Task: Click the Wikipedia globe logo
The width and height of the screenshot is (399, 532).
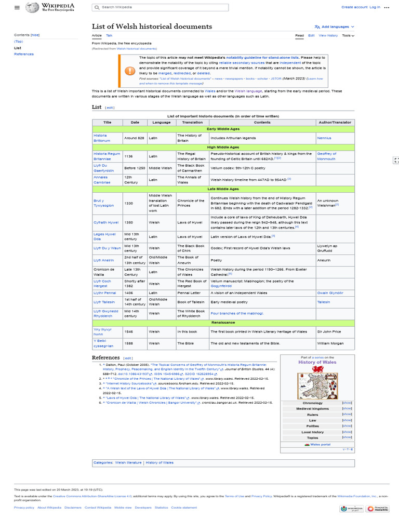Action: point(32,7)
